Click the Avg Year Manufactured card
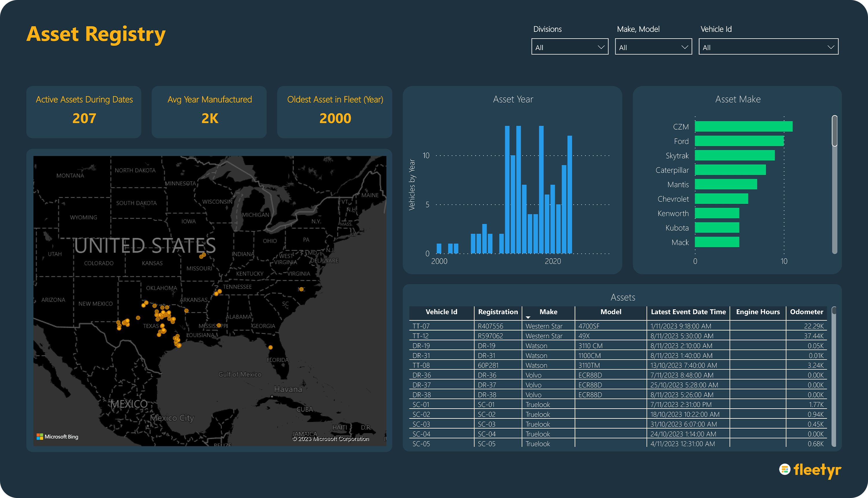This screenshot has width=868, height=498. (209, 112)
